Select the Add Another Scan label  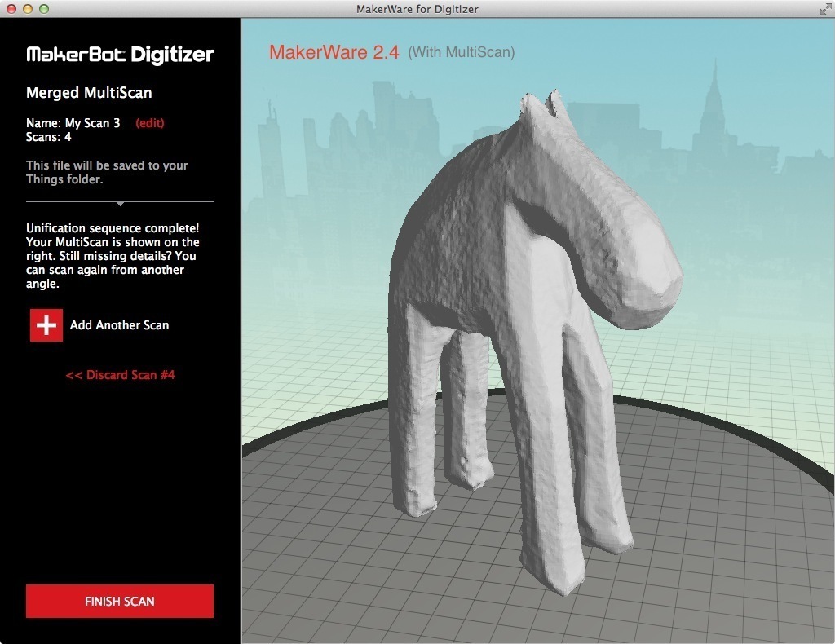[x=119, y=325]
